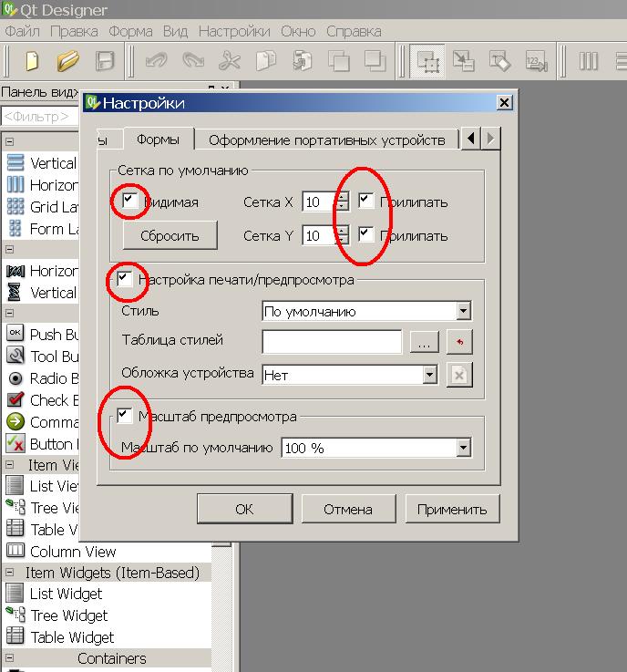
Task: Click the New form toolbar icon
Action: [x=32, y=60]
